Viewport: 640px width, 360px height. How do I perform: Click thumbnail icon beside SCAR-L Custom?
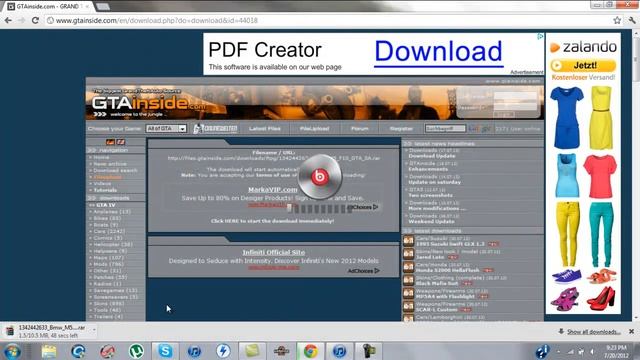[x=409, y=307]
